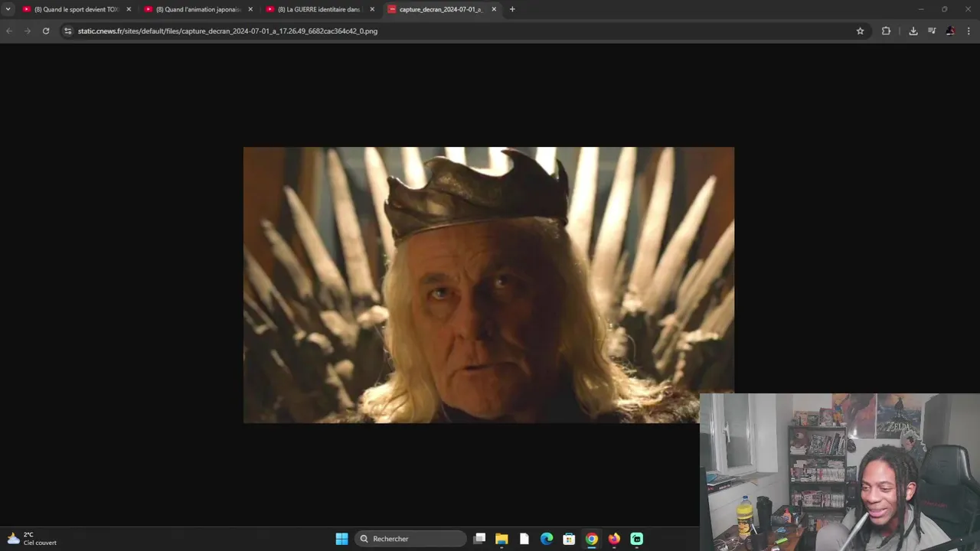The image size is (980, 551).
Task: Close the 'La GUERRE identitaire dans' tab
Action: pyautogui.click(x=372, y=9)
